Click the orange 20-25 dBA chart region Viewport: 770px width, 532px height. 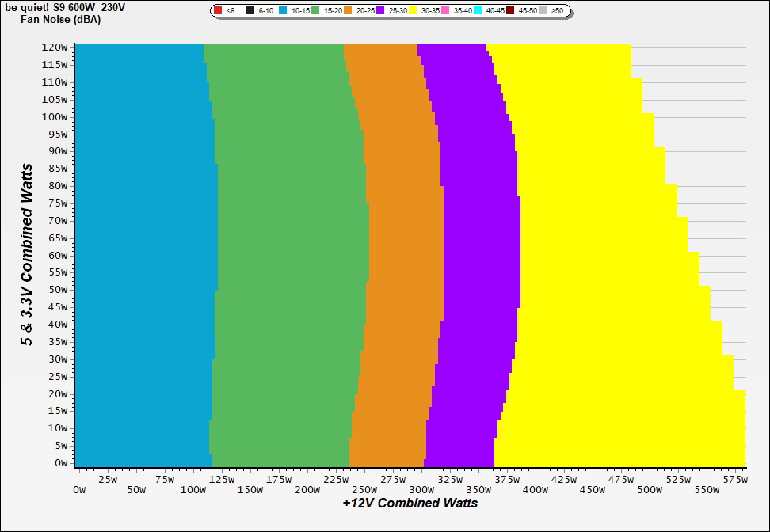point(404,253)
